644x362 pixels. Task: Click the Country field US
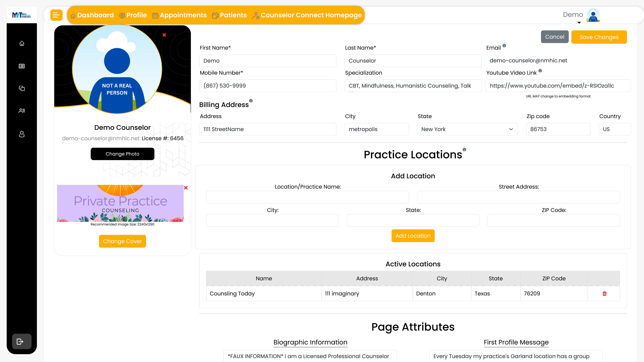click(x=614, y=129)
